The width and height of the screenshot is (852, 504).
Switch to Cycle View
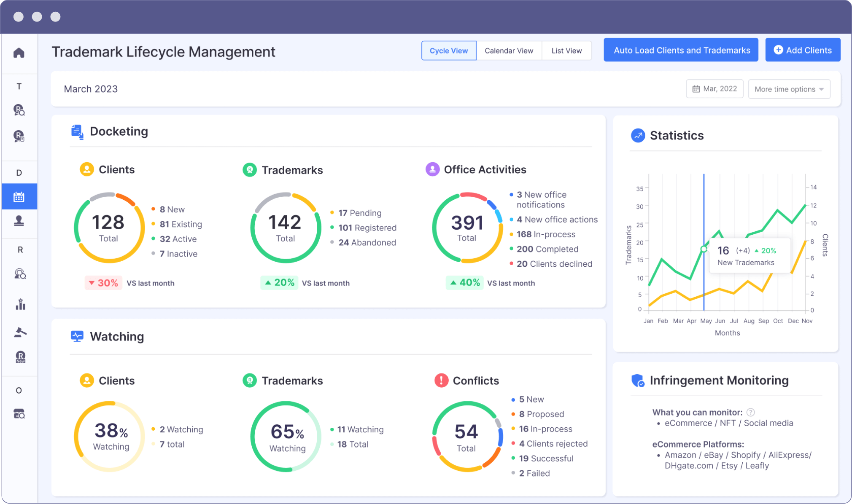pyautogui.click(x=448, y=51)
